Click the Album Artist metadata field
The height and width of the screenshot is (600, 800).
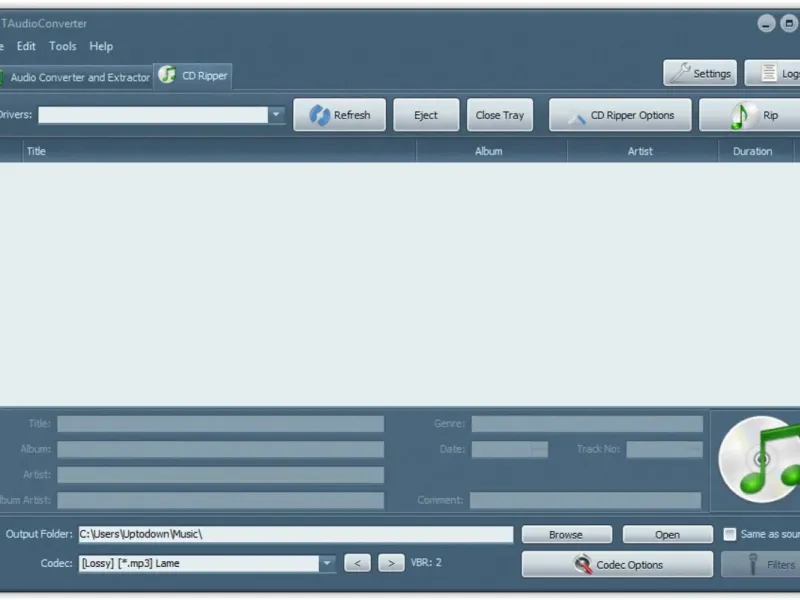coord(220,500)
